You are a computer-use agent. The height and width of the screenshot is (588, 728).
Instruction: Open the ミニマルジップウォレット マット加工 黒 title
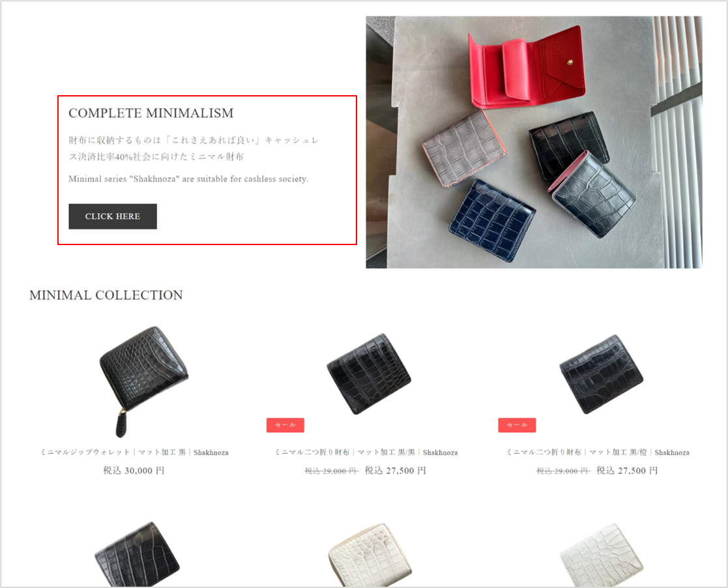coord(134,452)
